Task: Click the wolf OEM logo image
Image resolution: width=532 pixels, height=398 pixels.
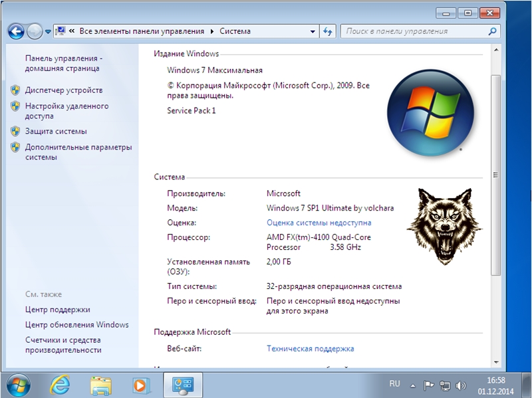Action: [444, 227]
